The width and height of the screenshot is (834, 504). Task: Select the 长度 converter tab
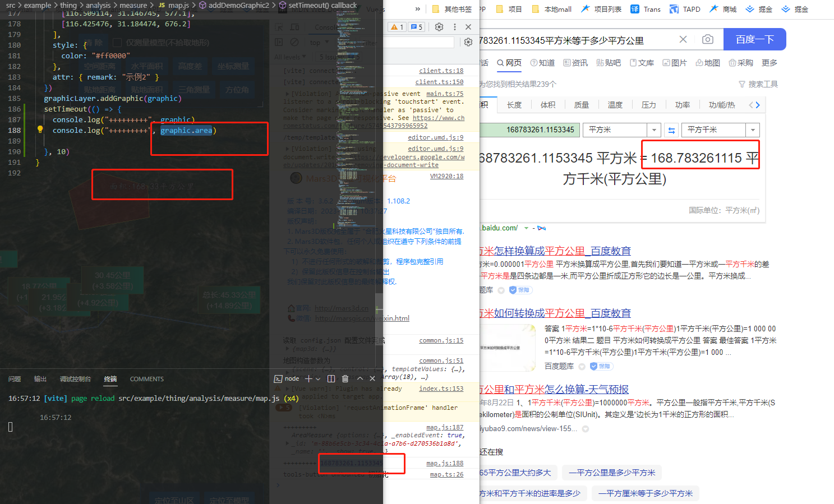514,105
